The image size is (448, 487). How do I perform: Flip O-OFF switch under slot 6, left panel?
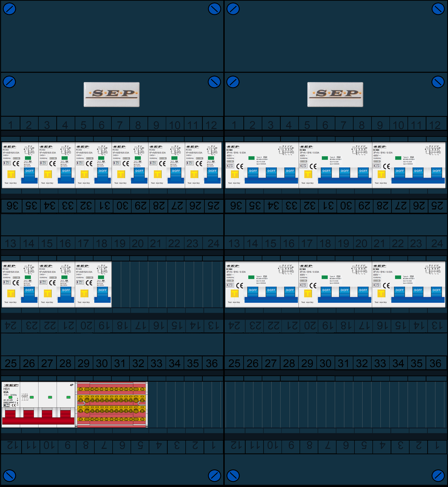coord(103,175)
